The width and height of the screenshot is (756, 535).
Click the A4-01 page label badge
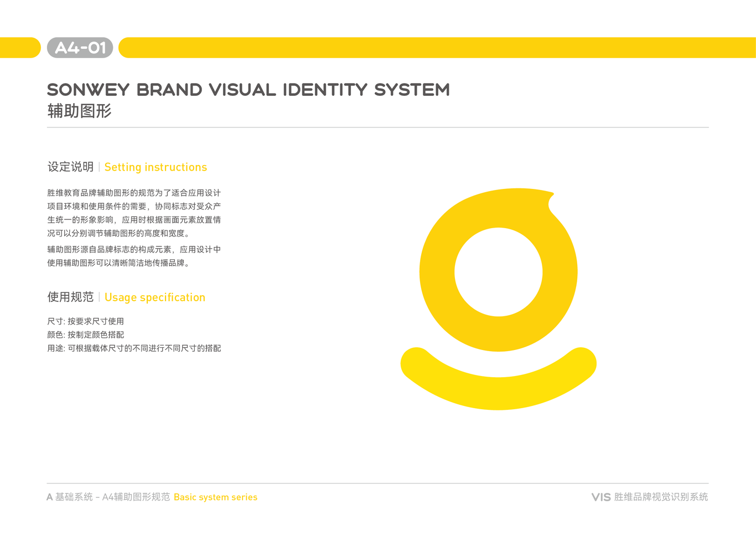(x=80, y=48)
